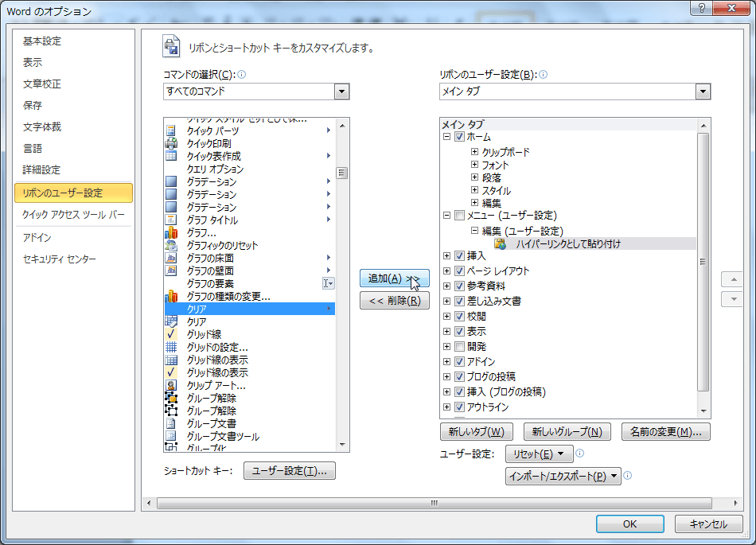The width and height of the screenshot is (756, 545).
Task: Click the クイック印刷 printer icon
Action: 170,143
